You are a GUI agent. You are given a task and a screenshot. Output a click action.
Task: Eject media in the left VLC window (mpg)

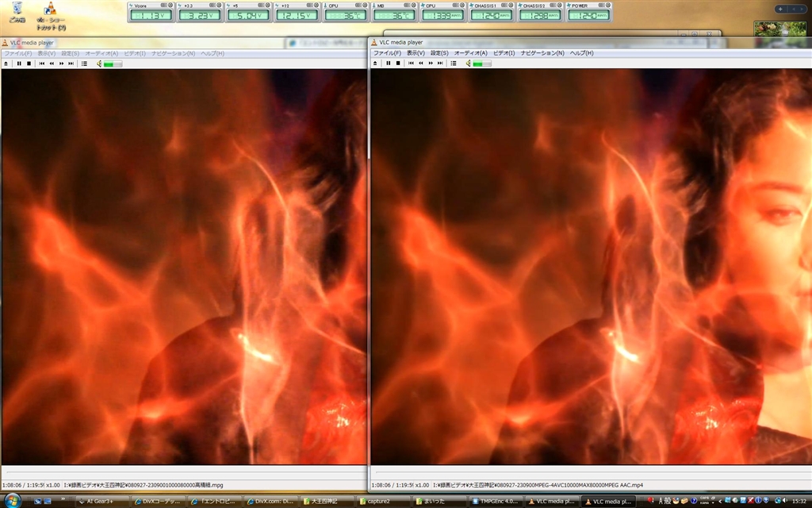6,63
